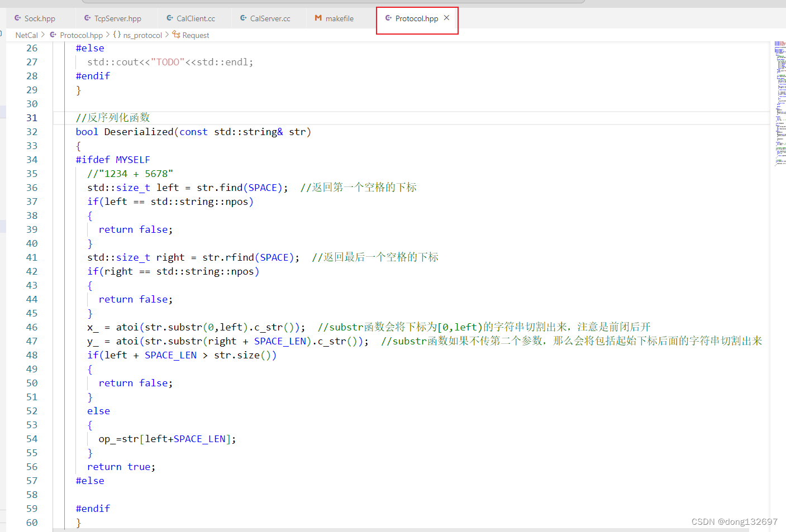Image resolution: width=786 pixels, height=532 pixels.
Task: Click 'return false;' on line 50
Action: 136,383
